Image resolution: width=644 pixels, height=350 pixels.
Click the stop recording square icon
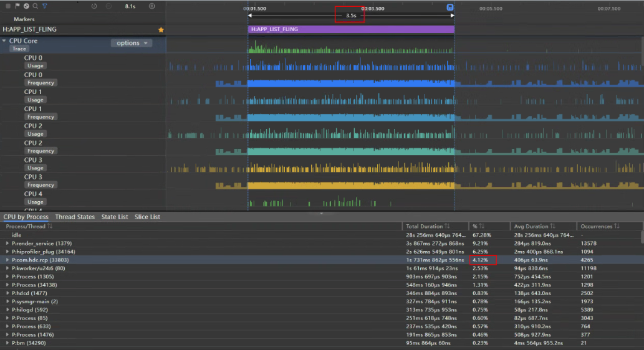coord(8,6)
